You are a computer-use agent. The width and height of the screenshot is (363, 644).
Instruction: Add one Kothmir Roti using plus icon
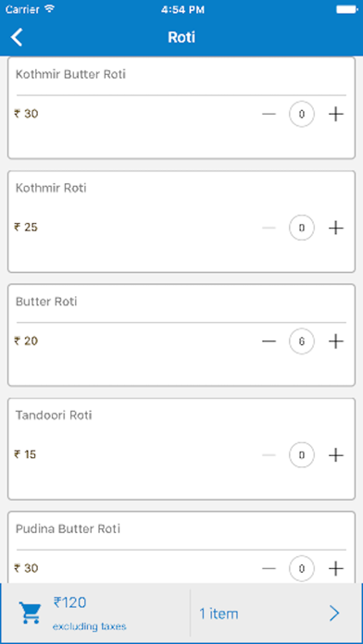[336, 228]
